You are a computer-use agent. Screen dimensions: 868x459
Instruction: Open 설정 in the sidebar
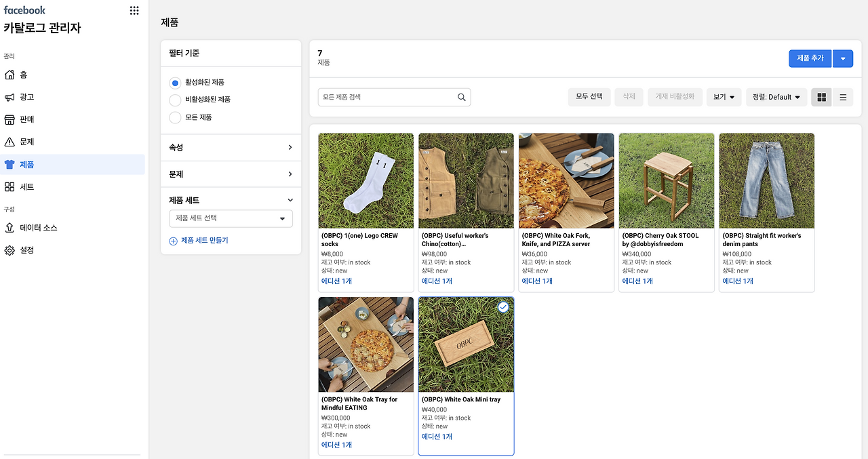coord(27,250)
